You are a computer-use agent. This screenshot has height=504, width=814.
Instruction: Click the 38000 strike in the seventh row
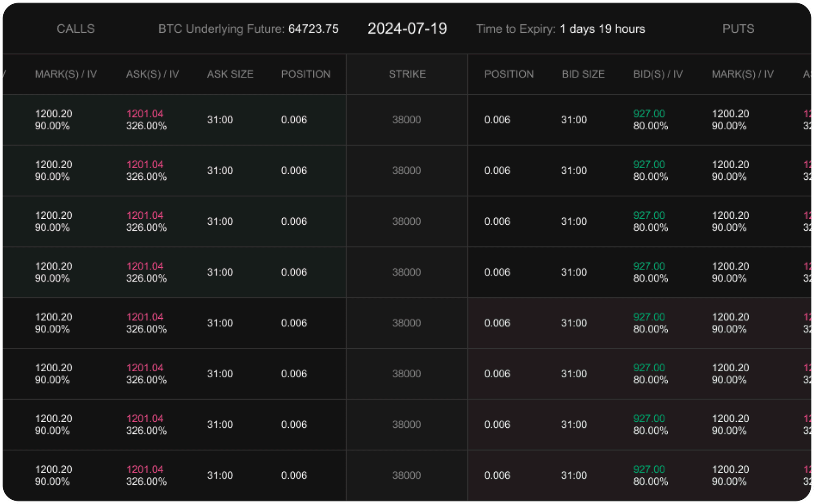click(407, 424)
